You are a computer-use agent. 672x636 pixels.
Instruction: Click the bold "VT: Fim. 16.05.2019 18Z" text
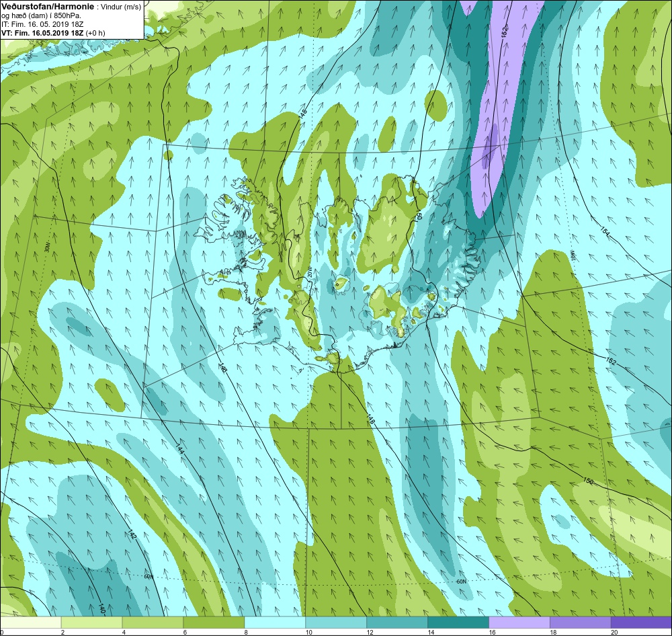coord(43,33)
